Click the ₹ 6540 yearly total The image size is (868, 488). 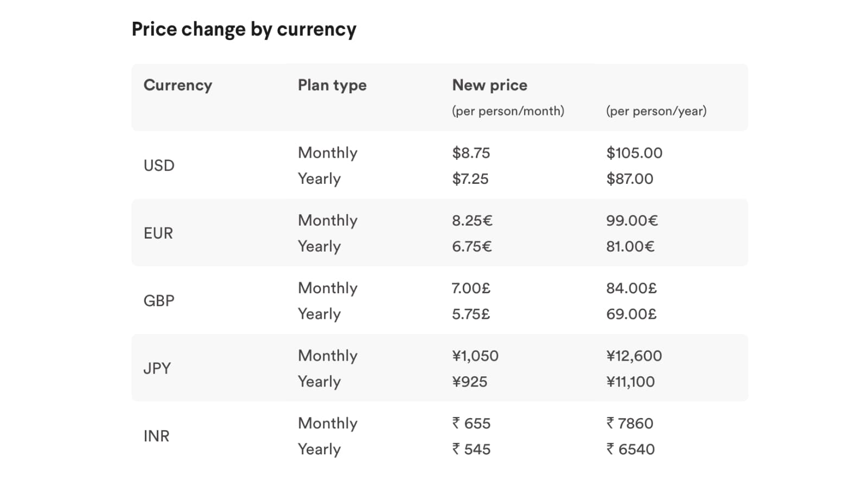coord(630,450)
